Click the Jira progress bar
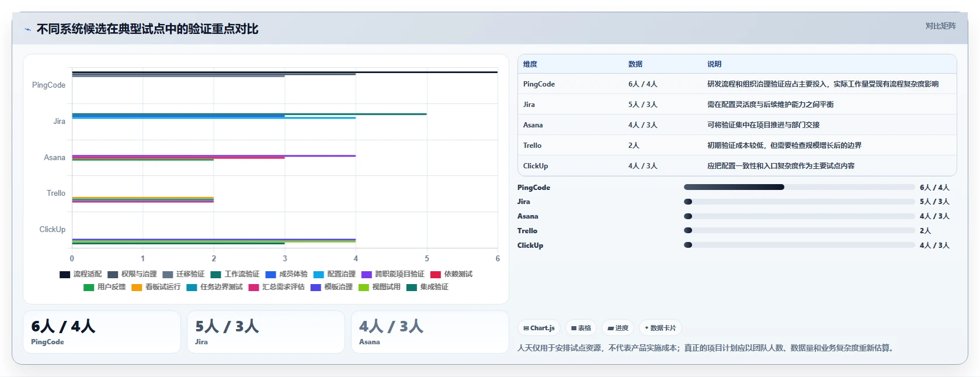Viewport: 980px width, 377px height. [799, 202]
